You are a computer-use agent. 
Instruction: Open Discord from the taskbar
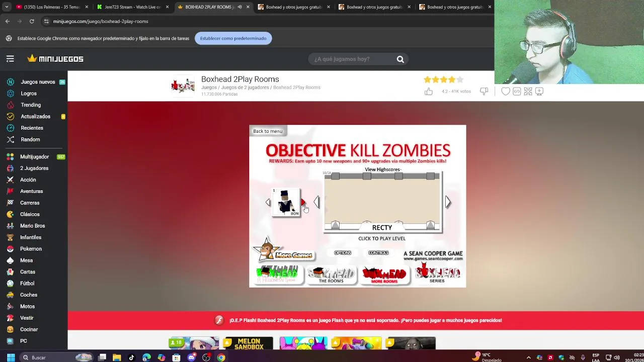click(x=191, y=357)
